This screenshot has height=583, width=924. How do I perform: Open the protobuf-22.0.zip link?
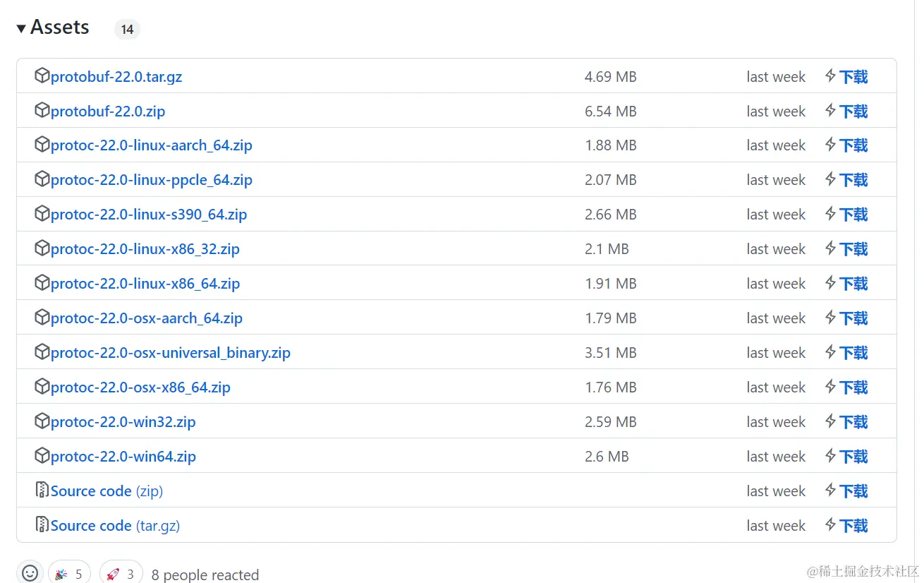pos(108,112)
